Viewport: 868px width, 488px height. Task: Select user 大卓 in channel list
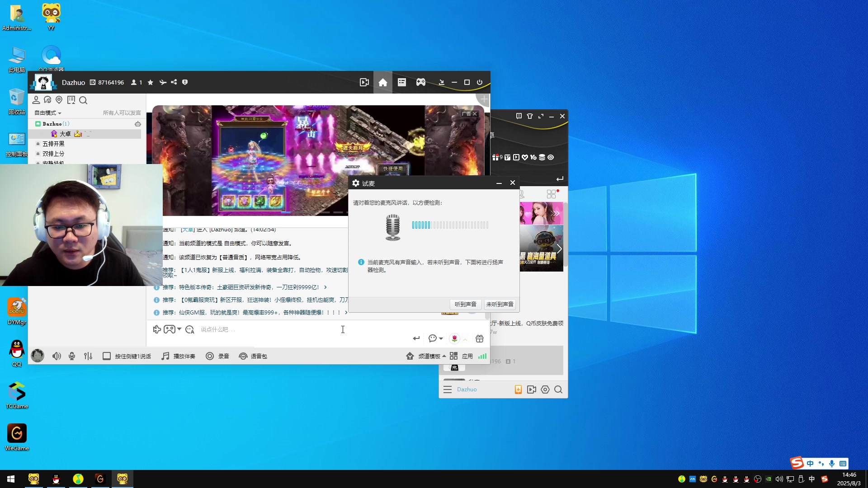click(65, 134)
